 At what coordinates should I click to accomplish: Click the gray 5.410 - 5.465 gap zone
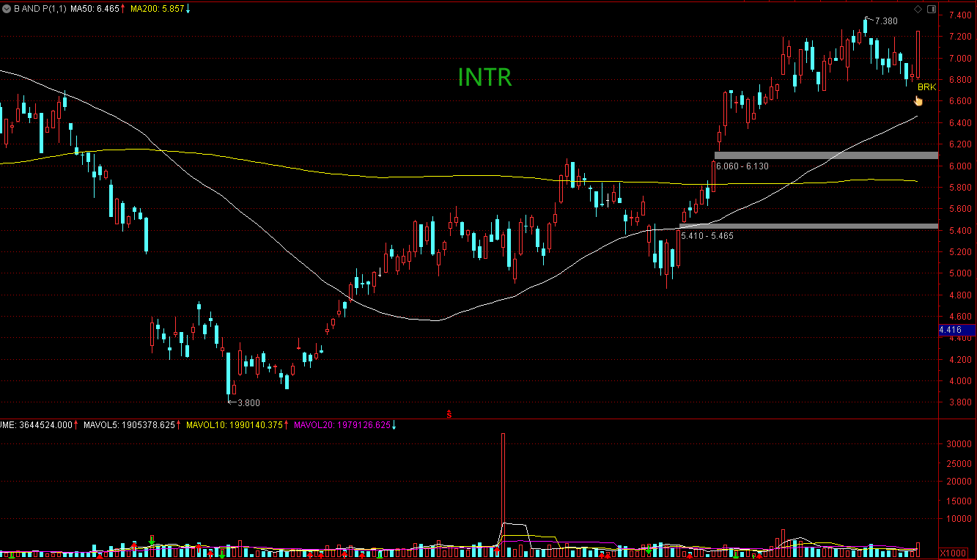808,226
